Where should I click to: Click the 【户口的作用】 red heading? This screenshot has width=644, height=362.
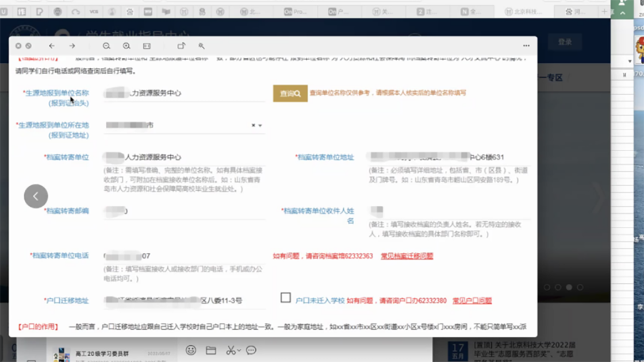click(38, 327)
